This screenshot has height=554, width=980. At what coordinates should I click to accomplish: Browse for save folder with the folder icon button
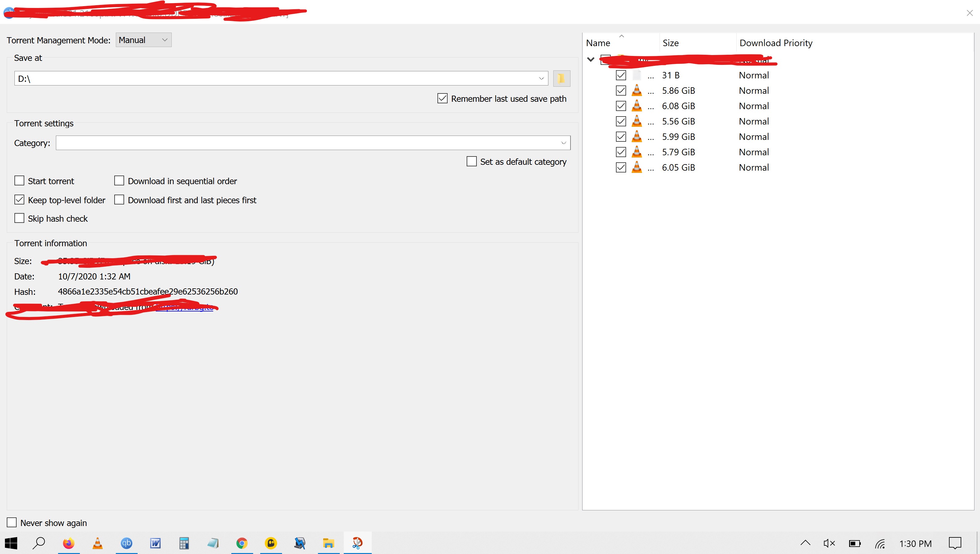pos(562,78)
